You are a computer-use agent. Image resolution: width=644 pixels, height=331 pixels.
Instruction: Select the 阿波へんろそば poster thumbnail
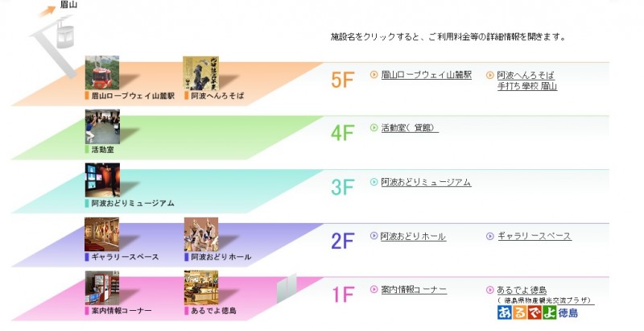(x=200, y=73)
